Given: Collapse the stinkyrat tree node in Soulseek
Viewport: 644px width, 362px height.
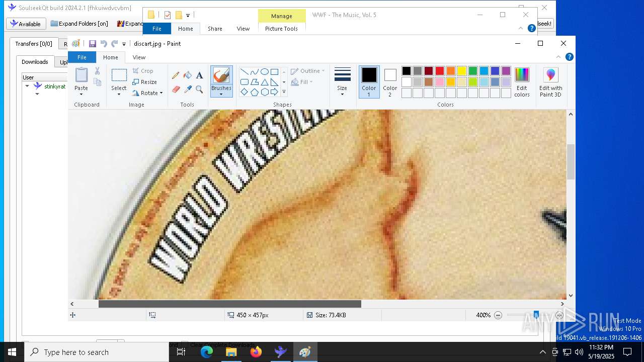Looking at the screenshot, I should [27, 86].
